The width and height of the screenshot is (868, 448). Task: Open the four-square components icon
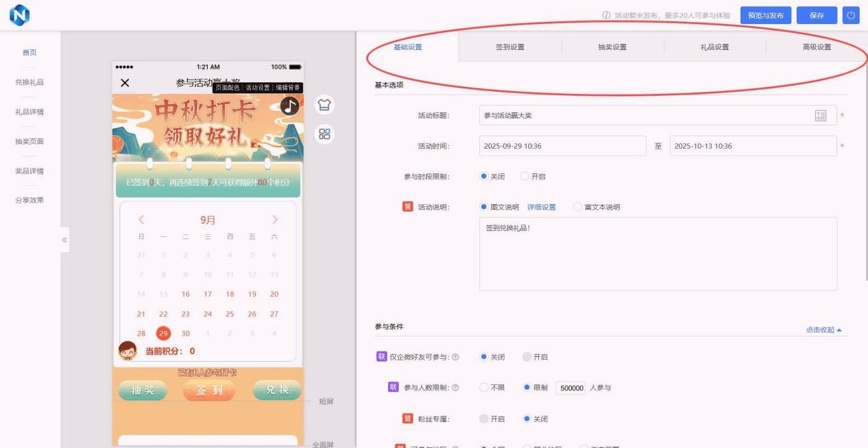[325, 134]
